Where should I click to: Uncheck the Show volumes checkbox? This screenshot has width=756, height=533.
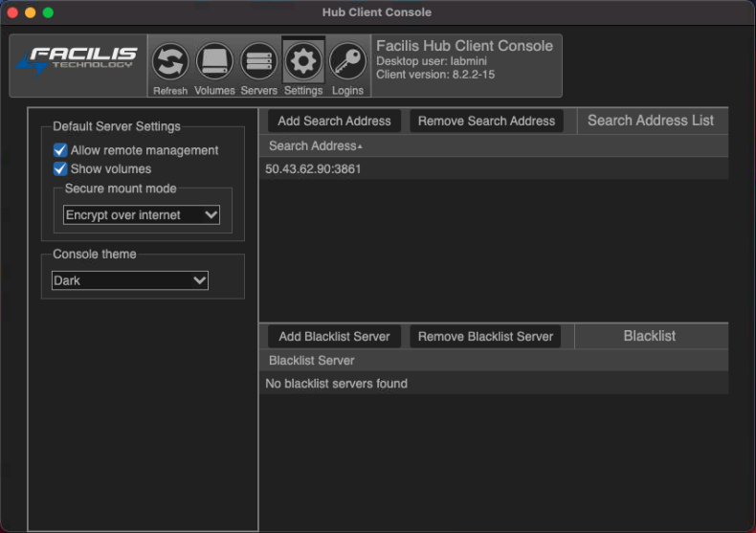tap(60, 169)
